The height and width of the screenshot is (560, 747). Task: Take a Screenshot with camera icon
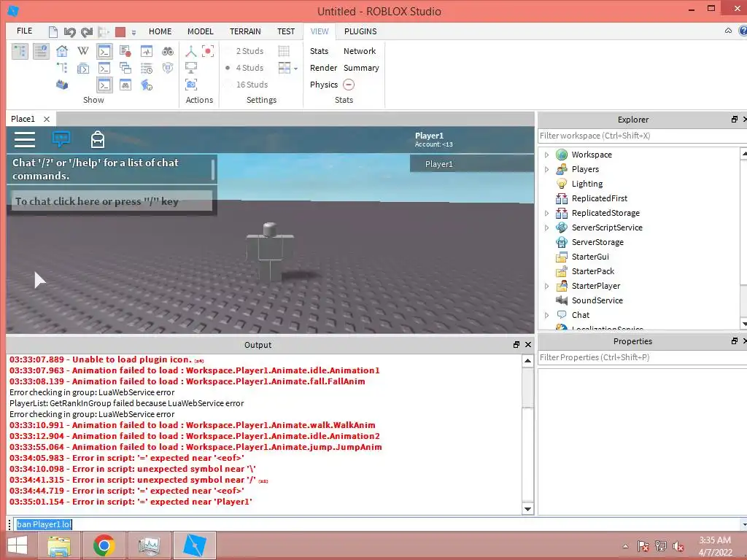pyautogui.click(x=191, y=85)
